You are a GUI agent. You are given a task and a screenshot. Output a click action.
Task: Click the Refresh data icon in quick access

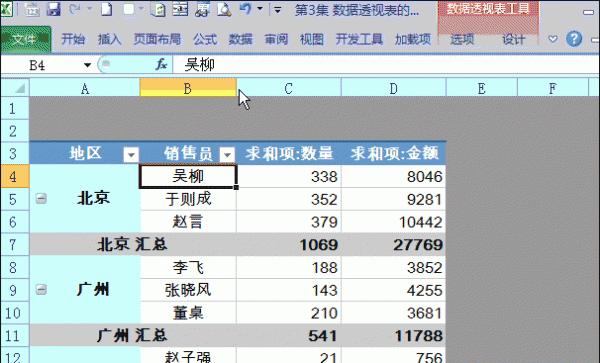158,9
